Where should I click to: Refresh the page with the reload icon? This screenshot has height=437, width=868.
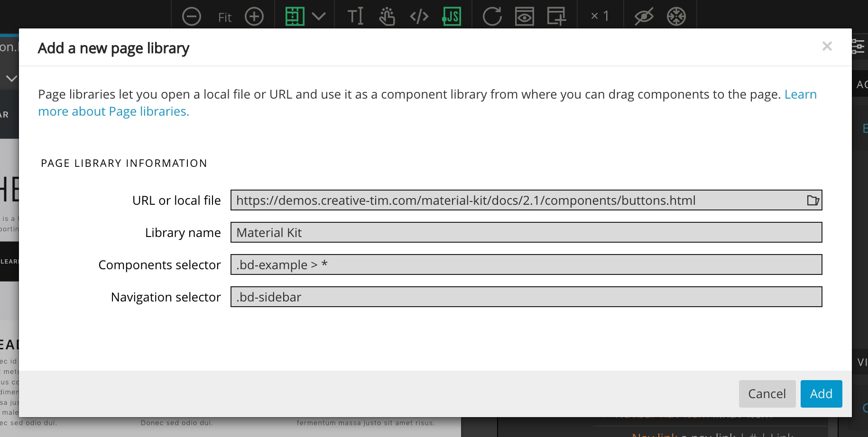tap(492, 17)
